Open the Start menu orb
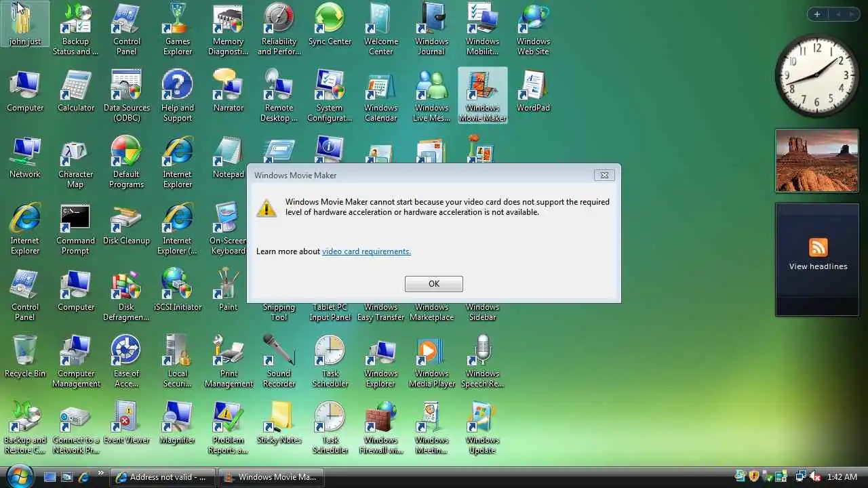 18,476
